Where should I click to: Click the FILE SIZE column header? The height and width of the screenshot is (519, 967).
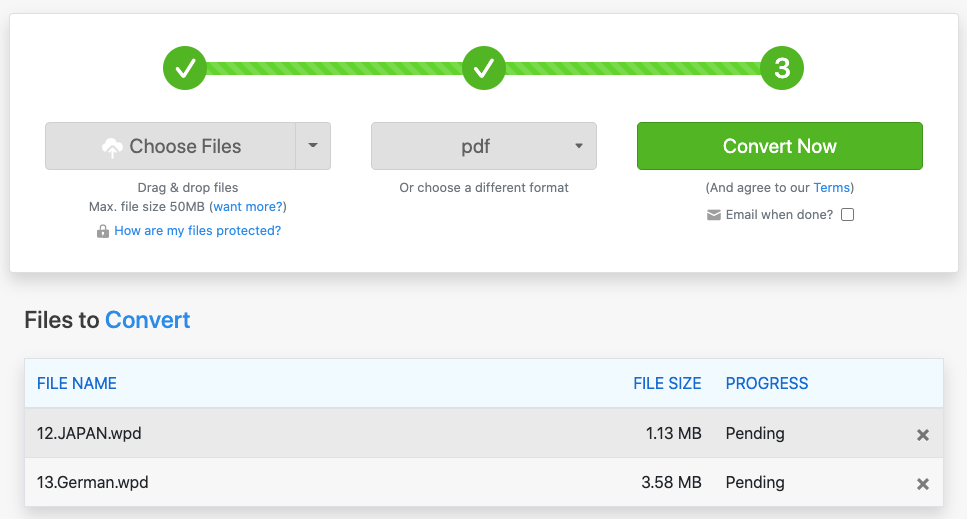(x=667, y=383)
